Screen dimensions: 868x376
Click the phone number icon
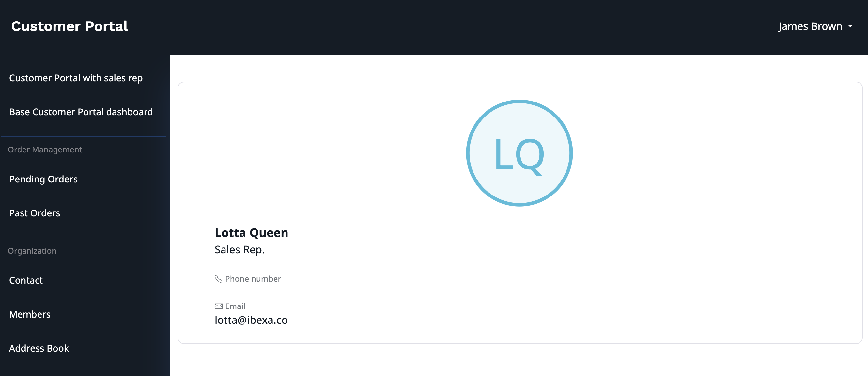click(x=218, y=278)
